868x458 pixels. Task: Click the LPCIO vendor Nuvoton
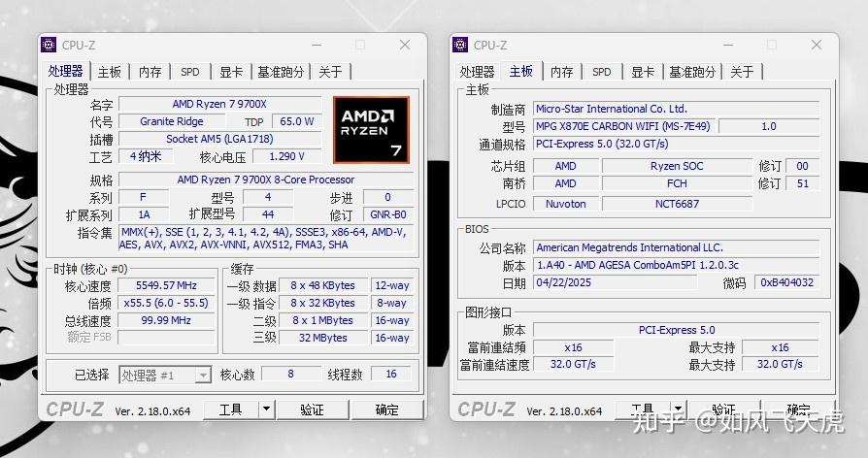tap(566, 204)
